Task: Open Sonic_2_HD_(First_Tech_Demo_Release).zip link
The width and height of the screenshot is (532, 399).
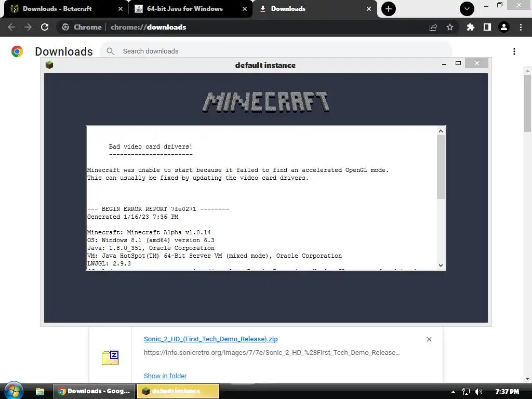Action: pos(211,339)
